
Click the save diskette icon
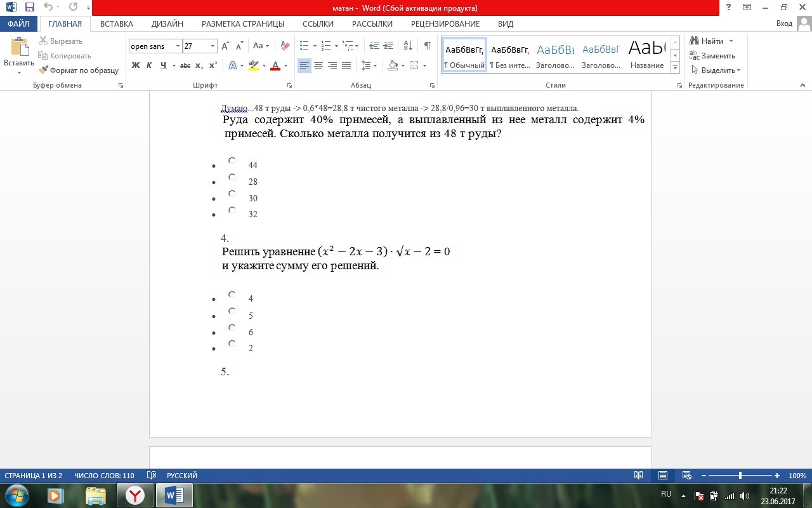pyautogui.click(x=29, y=8)
